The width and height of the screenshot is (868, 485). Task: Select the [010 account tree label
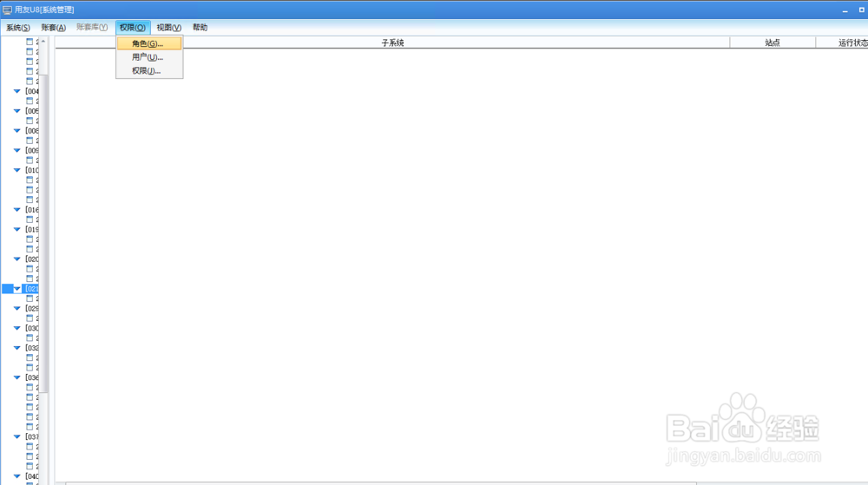(32, 170)
